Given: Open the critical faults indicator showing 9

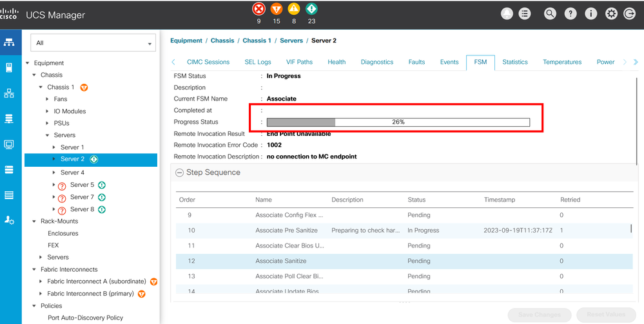Looking at the screenshot, I should [259, 9].
